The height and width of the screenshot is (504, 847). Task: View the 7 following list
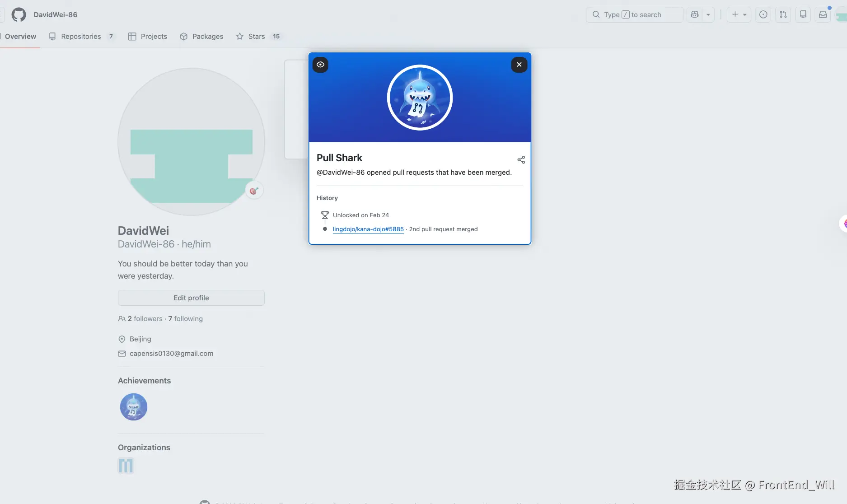[186, 318]
